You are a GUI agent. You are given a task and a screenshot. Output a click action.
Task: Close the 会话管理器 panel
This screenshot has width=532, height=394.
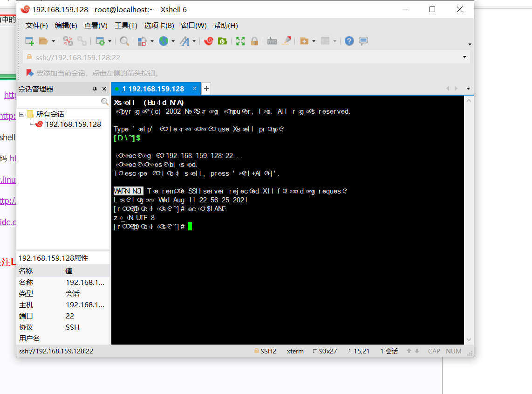pos(104,89)
